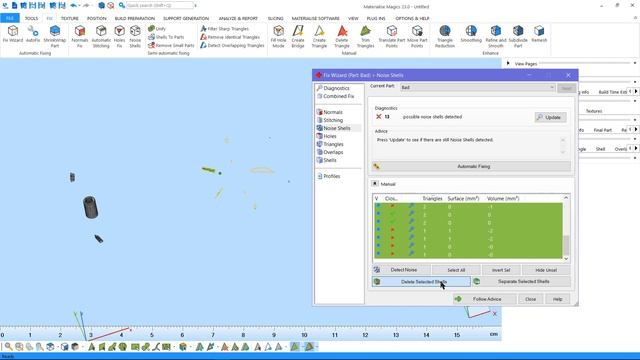Click the Automatic Fixing button

tap(471, 167)
